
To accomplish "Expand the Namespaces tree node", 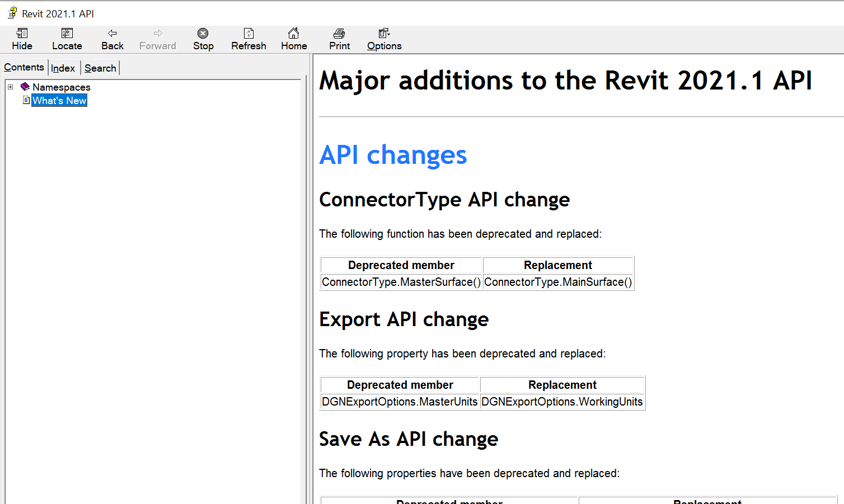I will [x=10, y=87].
